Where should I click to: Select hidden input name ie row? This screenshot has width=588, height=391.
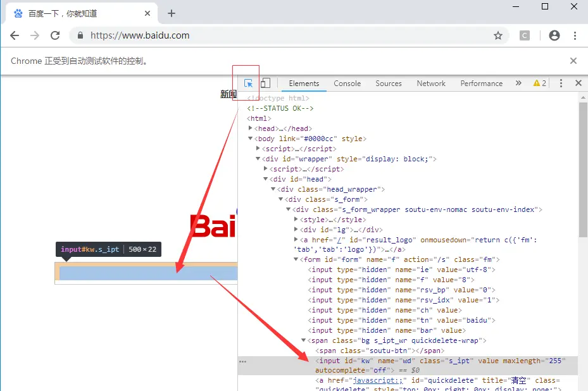[x=402, y=270]
